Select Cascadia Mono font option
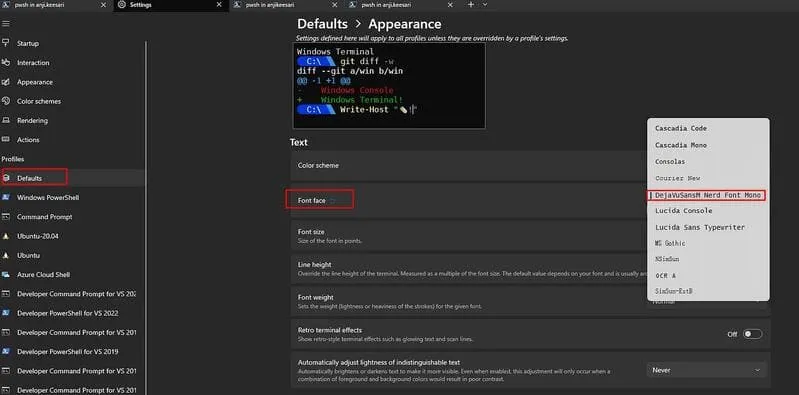The image size is (799, 395). pyautogui.click(x=708, y=145)
